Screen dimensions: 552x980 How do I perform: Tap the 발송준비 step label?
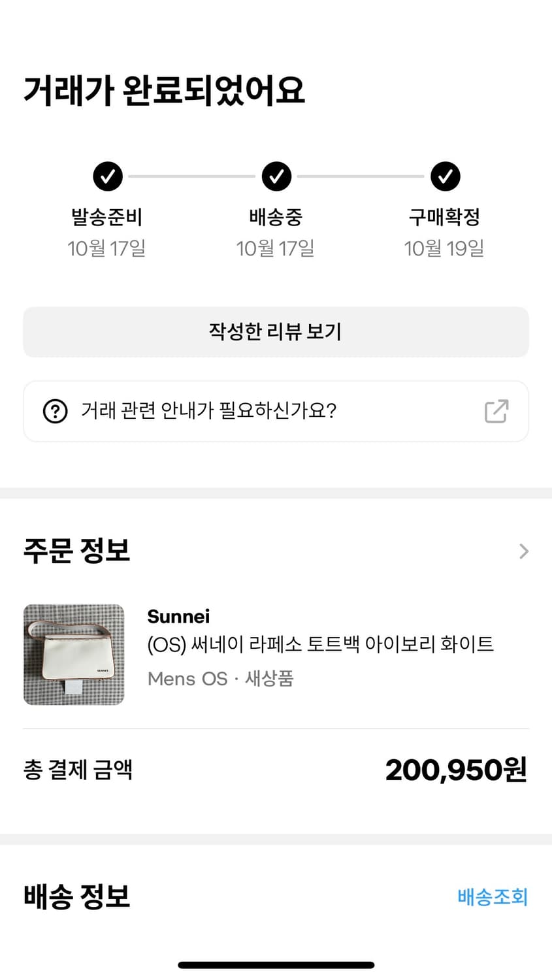pyautogui.click(x=106, y=217)
